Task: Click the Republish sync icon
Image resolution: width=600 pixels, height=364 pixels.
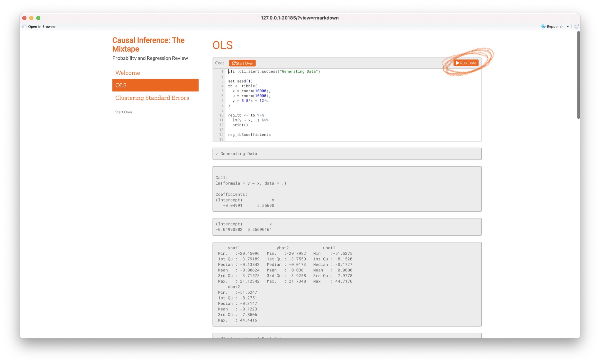Action: click(543, 26)
